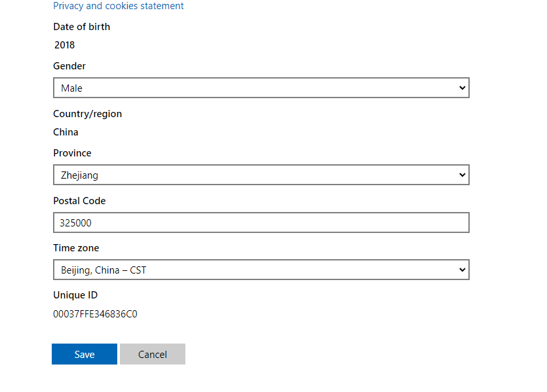Click the Gender field label
Screen dimensions: 547x392
click(x=69, y=66)
